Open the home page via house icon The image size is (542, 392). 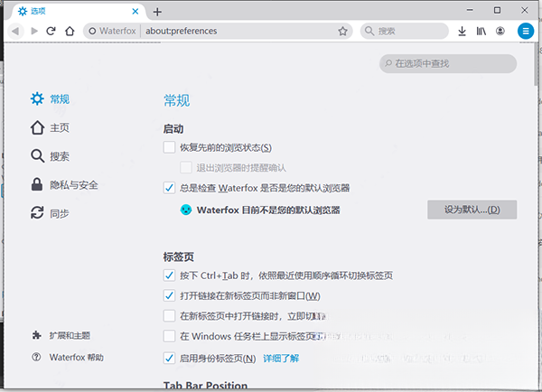(70, 31)
